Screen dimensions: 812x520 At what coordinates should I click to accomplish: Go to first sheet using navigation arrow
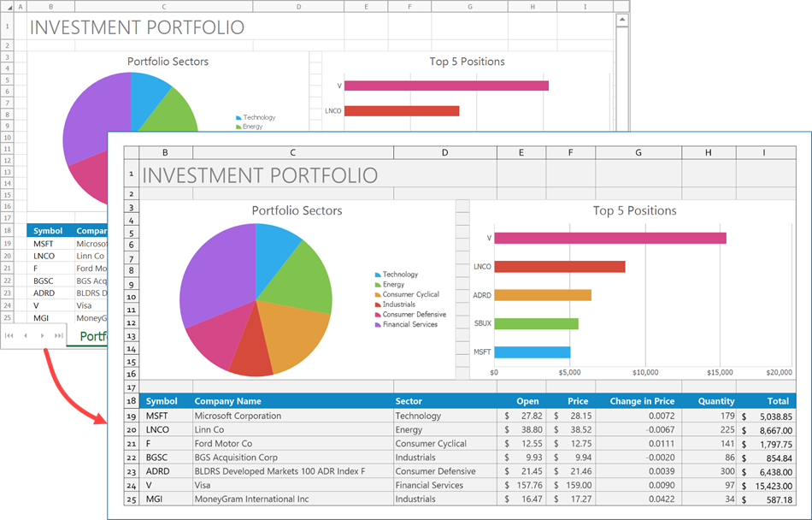click(x=9, y=335)
